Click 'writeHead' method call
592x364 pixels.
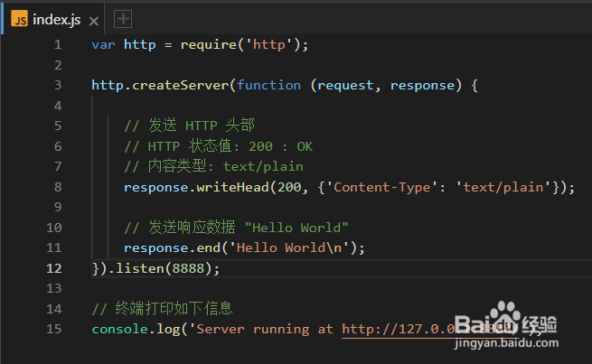[x=233, y=187]
